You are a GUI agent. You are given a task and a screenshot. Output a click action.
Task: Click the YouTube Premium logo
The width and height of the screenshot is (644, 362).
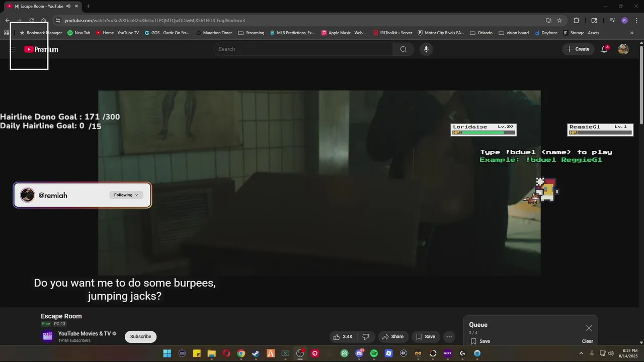coord(41,49)
